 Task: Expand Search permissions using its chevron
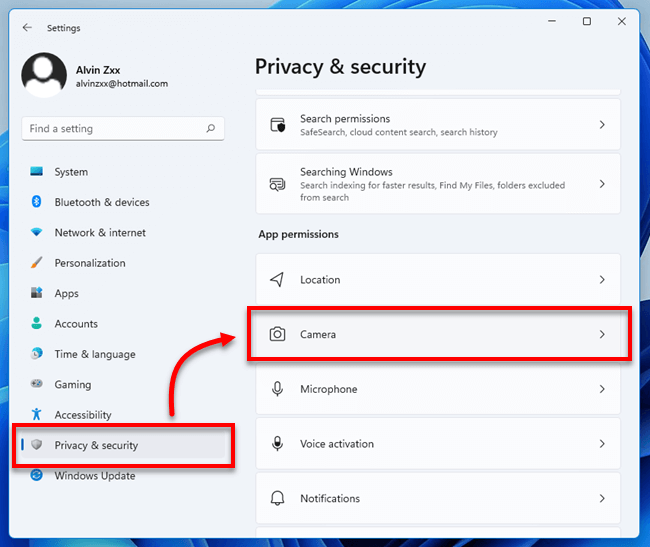pos(601,125)
